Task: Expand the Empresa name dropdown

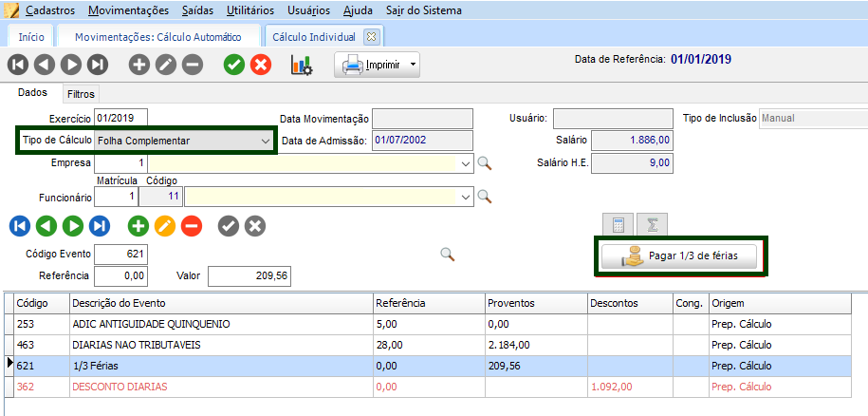Action: [x=466, y=163]
